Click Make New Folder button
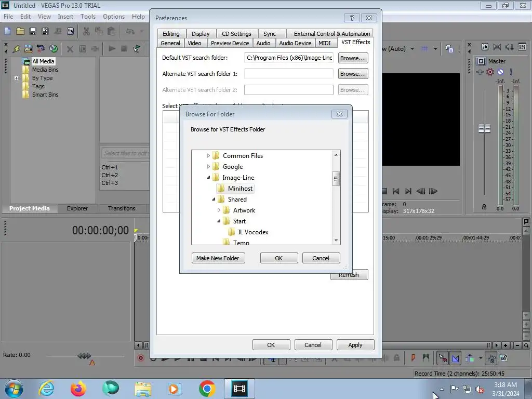 point(218,258)
